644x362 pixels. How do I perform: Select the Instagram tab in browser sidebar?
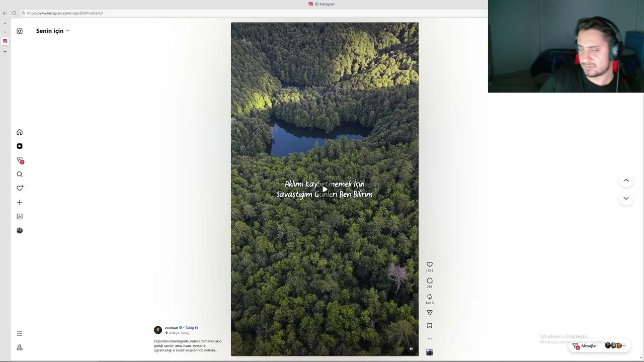[x=5, y=41]
